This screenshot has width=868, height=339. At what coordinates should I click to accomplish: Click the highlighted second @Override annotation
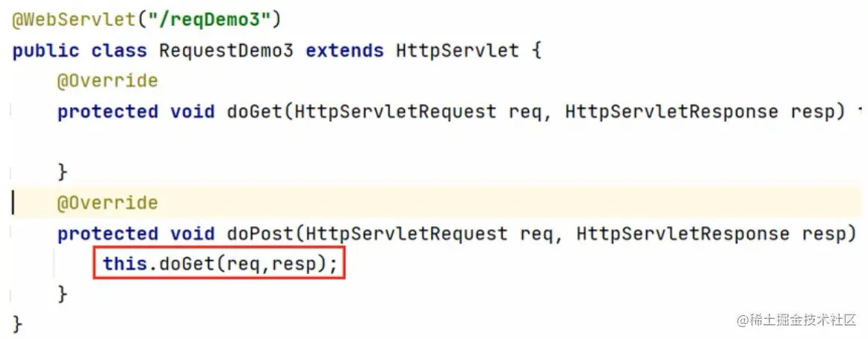[x=108, y=204]
